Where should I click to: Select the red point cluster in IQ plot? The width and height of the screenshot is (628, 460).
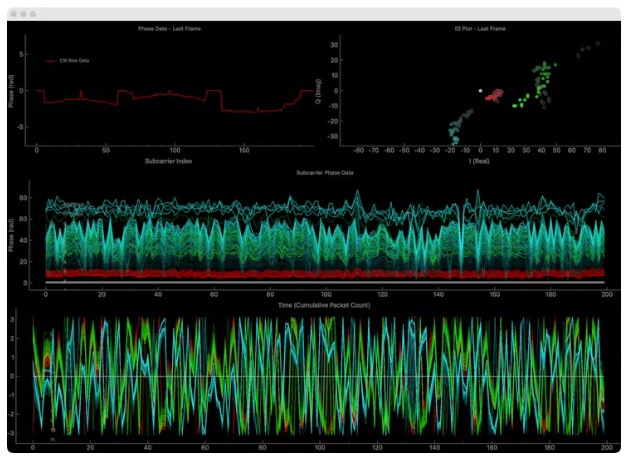(x=495, y=95)
